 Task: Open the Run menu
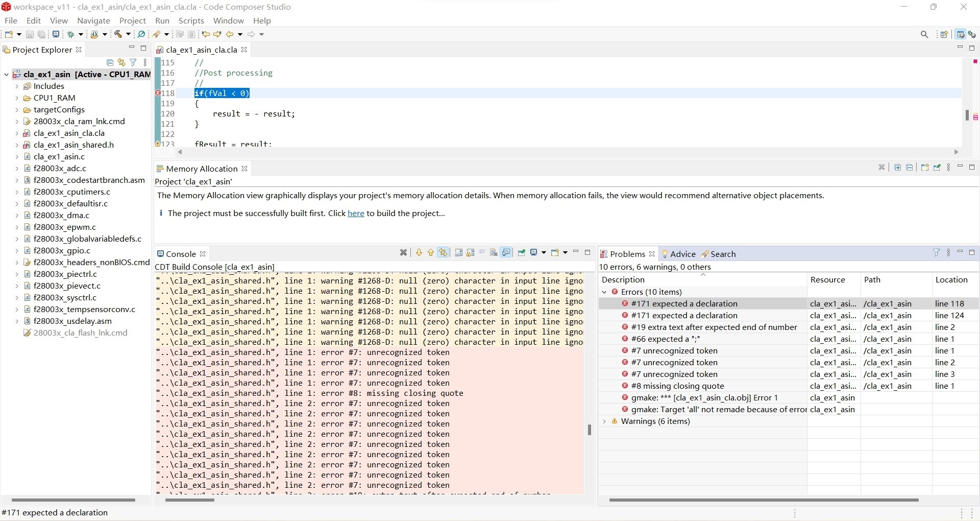click(x=162, y=20)
